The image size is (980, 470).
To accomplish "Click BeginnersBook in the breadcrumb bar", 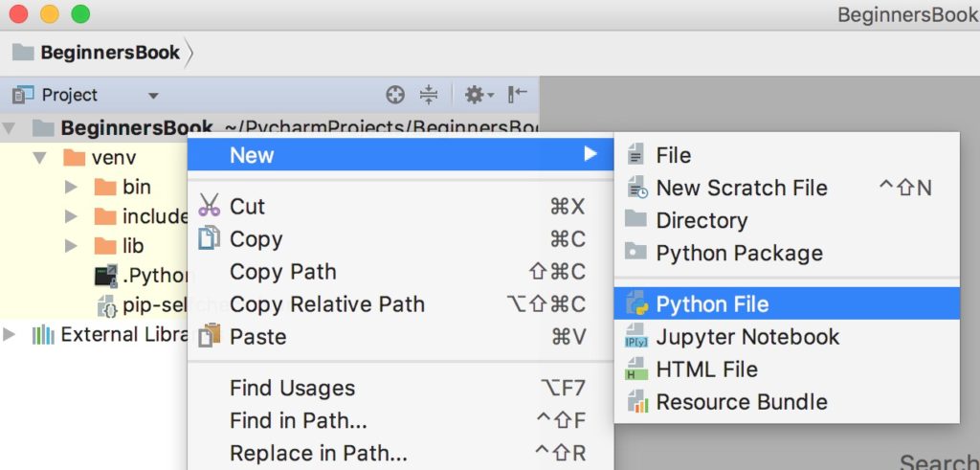I will click(111, 53).
